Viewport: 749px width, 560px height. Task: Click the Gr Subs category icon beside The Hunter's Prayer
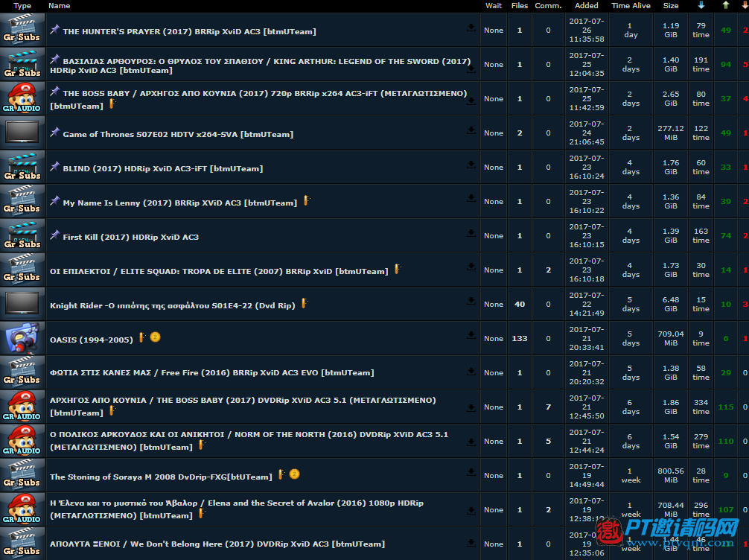tap(22, 30)
